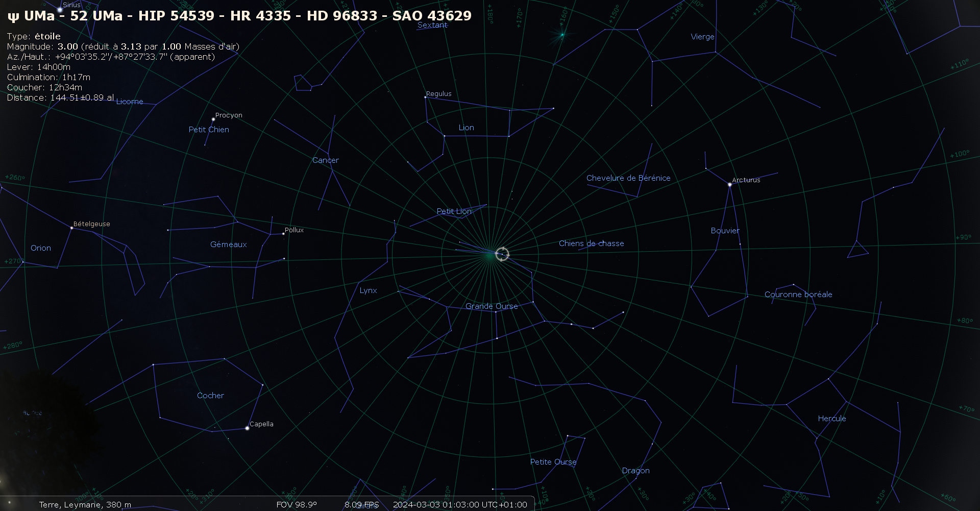The image size is (980, 511).
Task: Click the 'Couronne boréale' constellation label
Action: tap(798, 295)
